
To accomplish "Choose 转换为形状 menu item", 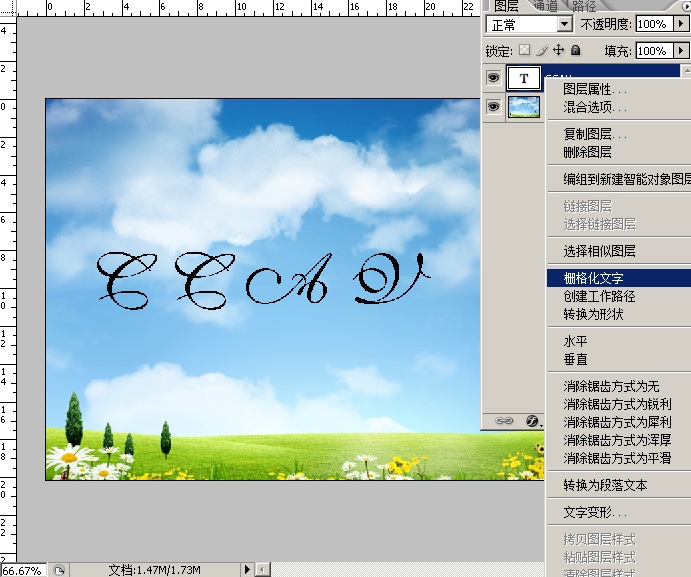I will click(x=593, y=314).
